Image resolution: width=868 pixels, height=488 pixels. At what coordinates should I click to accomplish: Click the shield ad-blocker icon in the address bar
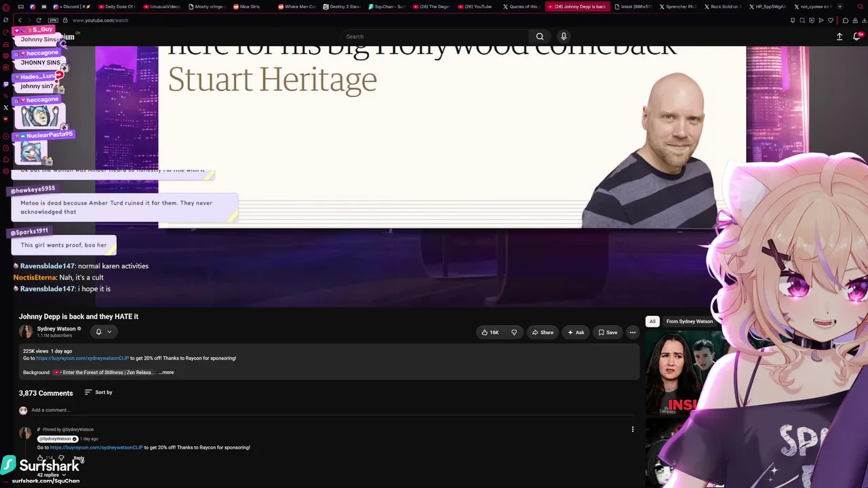point(812,20)
